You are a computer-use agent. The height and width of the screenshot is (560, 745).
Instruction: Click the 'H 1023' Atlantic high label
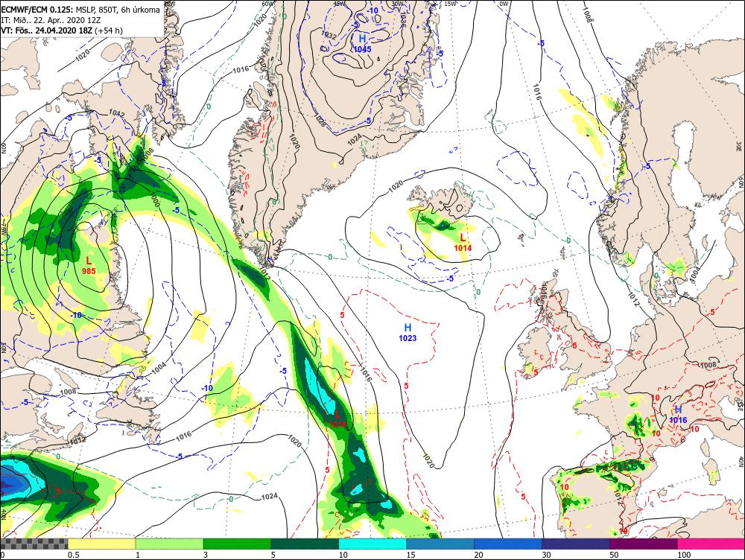408,332
